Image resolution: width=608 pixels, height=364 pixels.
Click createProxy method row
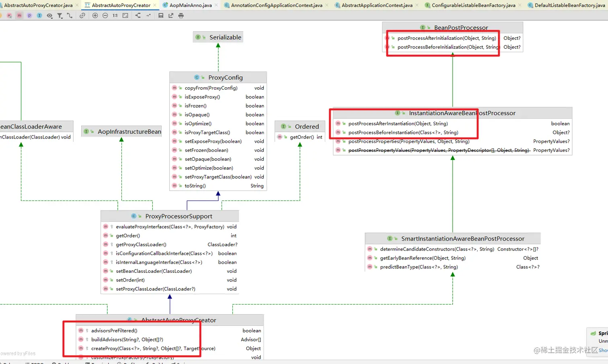pos(170,348)
